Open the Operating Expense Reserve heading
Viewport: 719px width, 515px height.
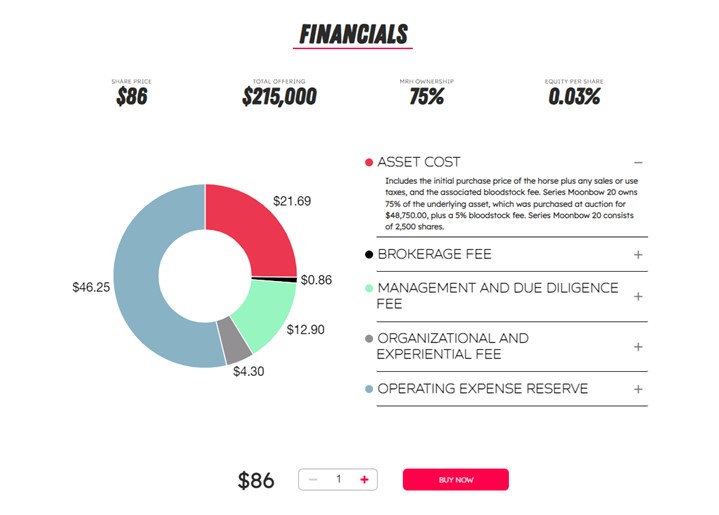point(482,389)
